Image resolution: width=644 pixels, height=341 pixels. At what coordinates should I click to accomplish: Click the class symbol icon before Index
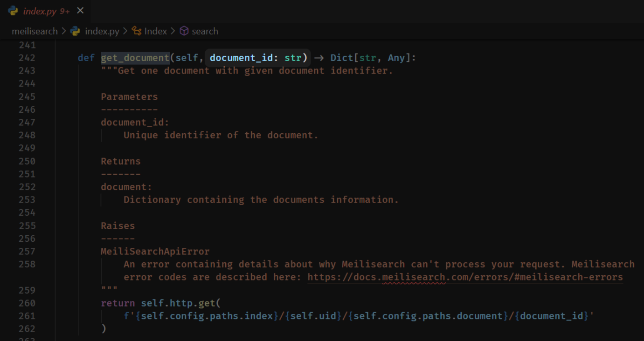(x=137, y=31)
